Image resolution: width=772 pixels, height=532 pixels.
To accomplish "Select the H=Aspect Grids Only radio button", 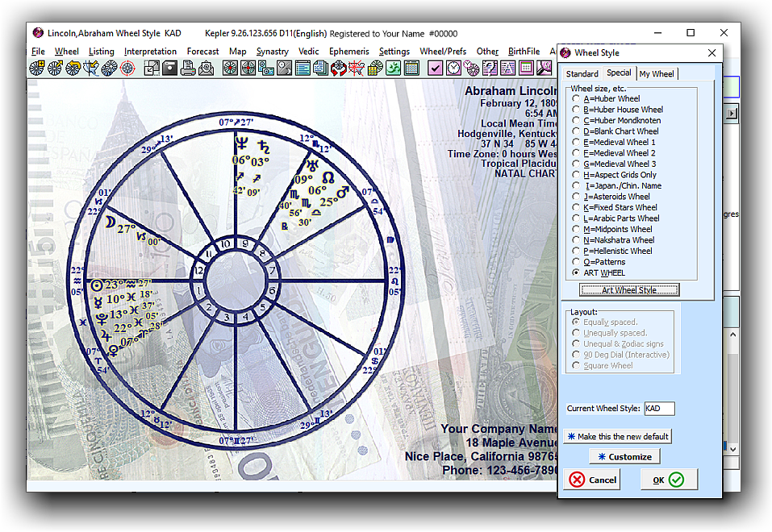I will pos(576,175).
